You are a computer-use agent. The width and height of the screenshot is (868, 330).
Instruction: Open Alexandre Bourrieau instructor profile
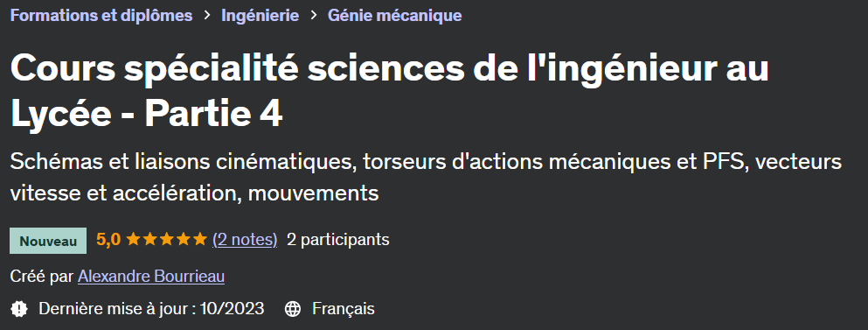pyautogui.click(x=151, y=277)
